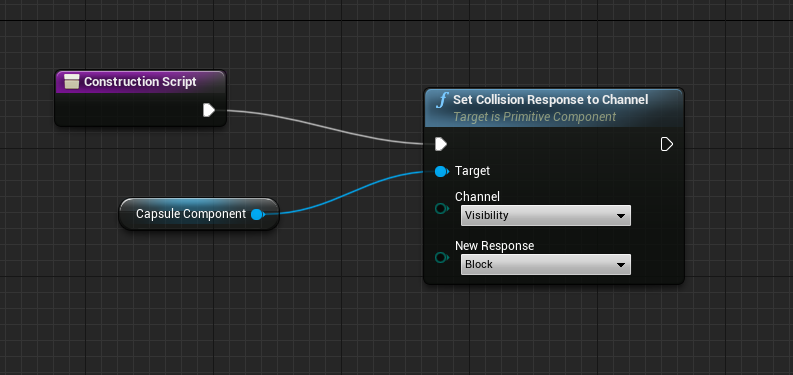The width and height of the screenshot is (793, 375).
Task: Open the Channel dropdown showing Visibility
Action: pos(546,216)
